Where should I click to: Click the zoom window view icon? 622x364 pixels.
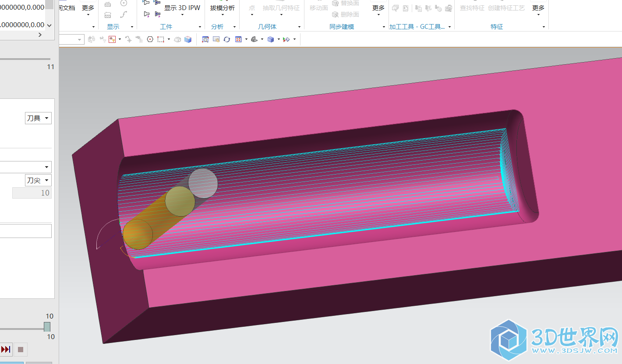tap(205, 39)
